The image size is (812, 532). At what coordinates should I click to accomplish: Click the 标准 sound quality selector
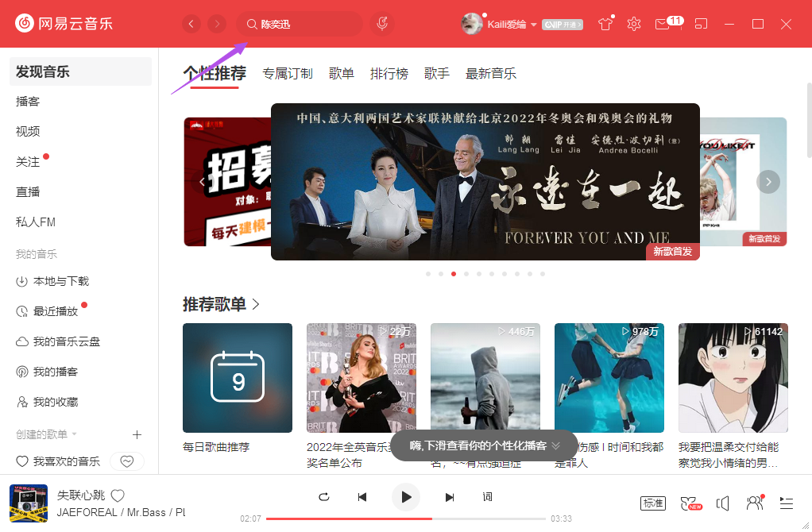[652, 503]
